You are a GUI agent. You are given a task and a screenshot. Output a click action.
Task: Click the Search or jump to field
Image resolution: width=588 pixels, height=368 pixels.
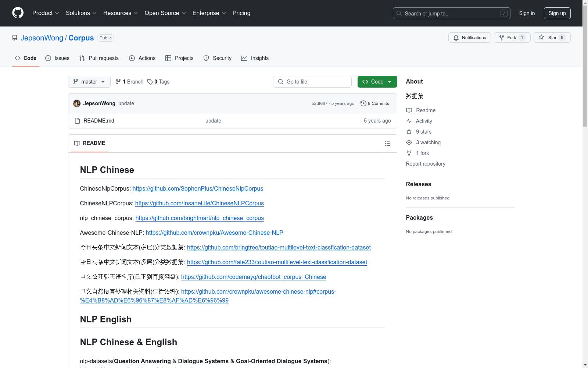(452, 13)
